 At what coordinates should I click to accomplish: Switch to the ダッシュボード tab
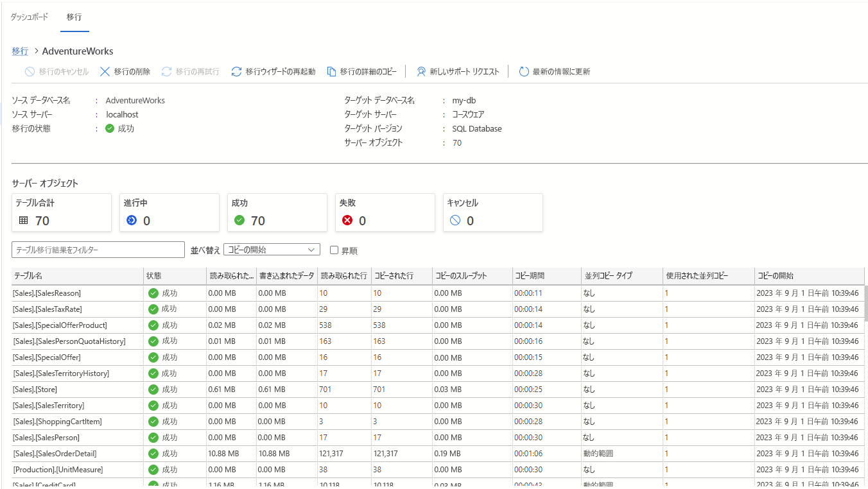(x=29, y=17)
